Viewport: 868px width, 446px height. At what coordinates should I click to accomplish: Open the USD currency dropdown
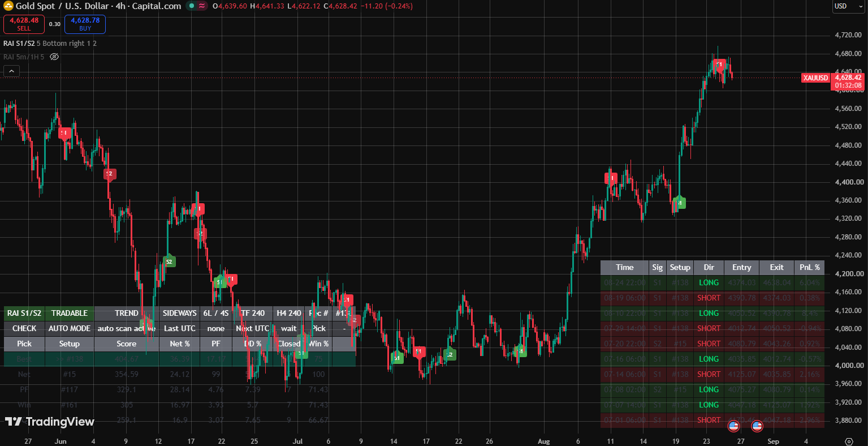pyautogui.click(x=848, y=6)
